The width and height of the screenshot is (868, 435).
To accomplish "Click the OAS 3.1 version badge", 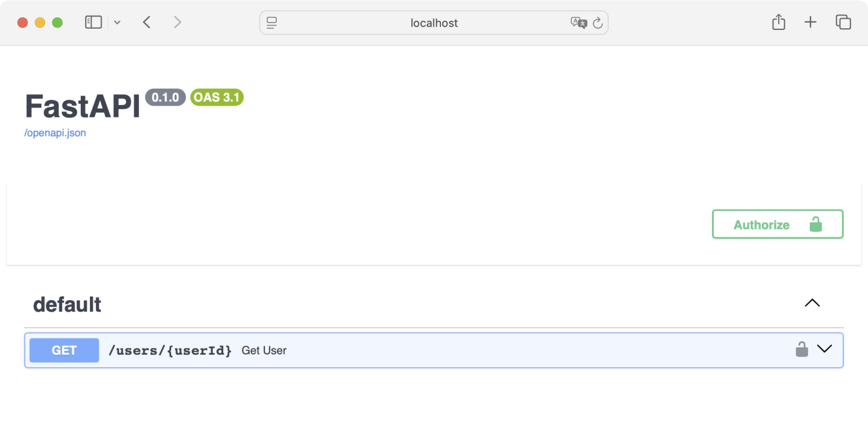I will tap(217, 97).
